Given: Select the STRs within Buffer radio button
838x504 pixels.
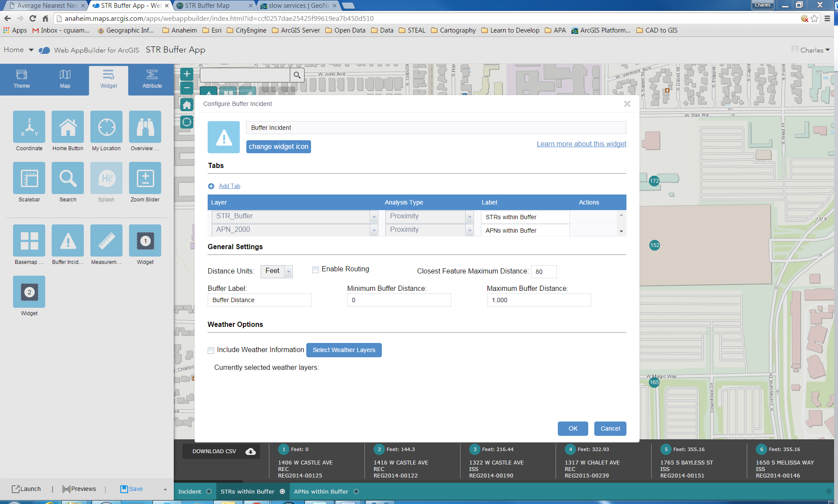Looking at the screenshot, I should click(282, 491).
